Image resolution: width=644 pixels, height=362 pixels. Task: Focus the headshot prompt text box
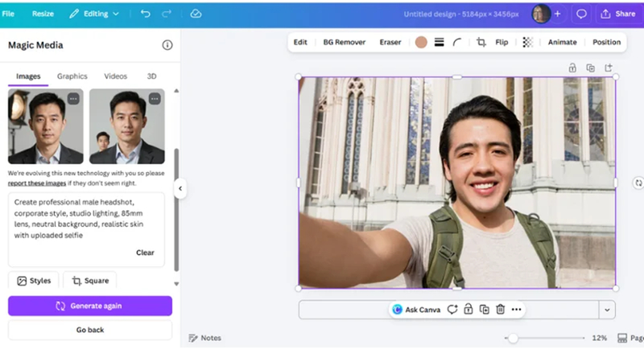[x=86, y=229]
